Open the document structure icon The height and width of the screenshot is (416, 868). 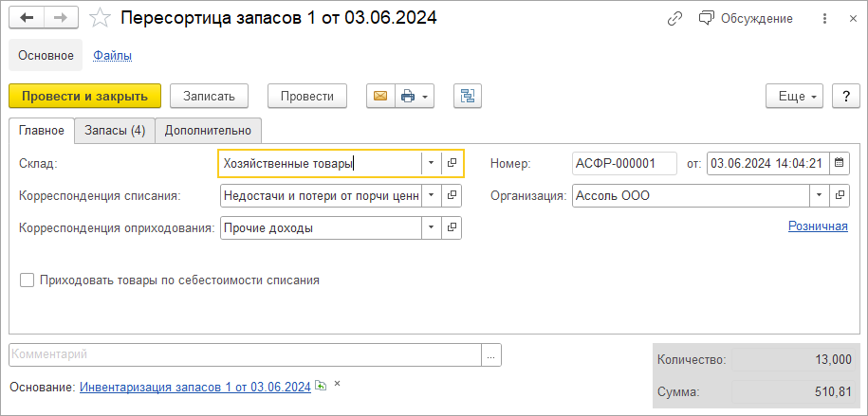coord(468,96)
